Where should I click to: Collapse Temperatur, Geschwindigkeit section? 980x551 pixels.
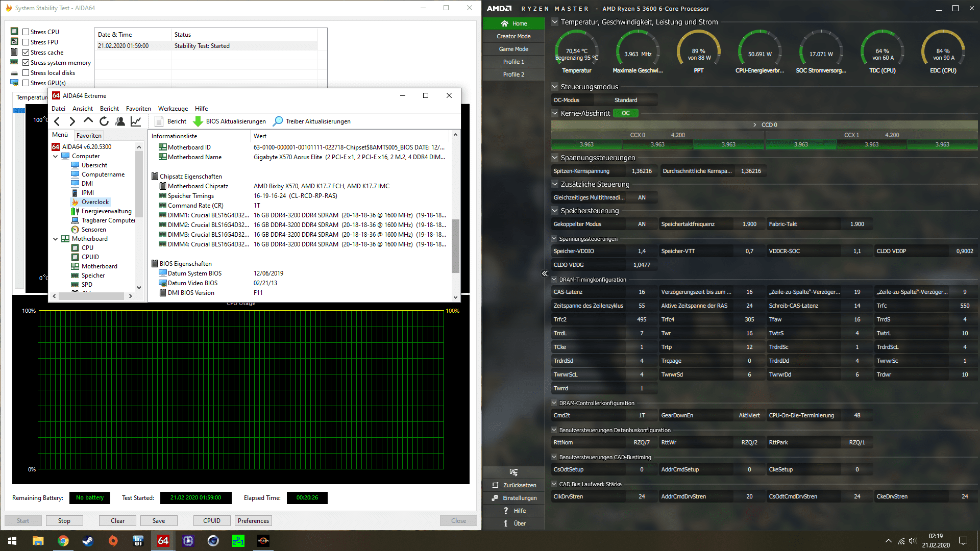[555, 22]
